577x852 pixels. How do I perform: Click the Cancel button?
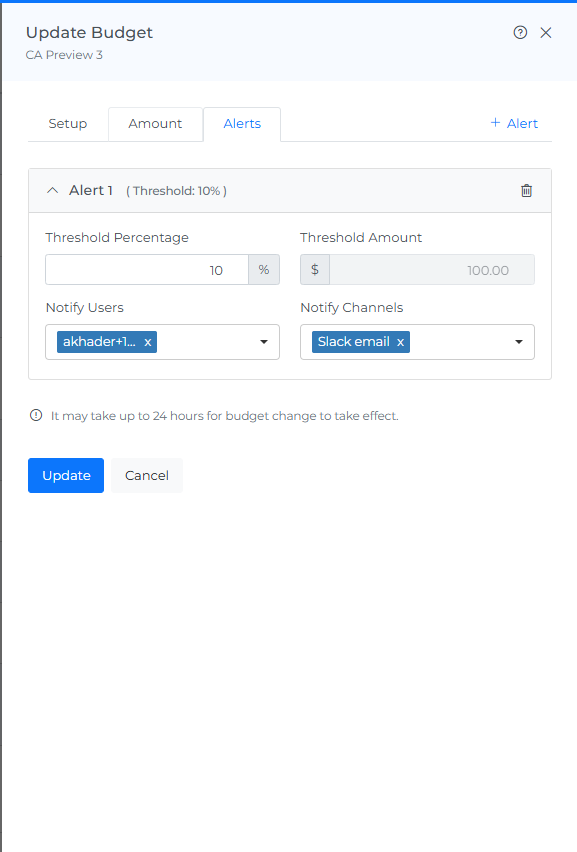pos(147,475)
